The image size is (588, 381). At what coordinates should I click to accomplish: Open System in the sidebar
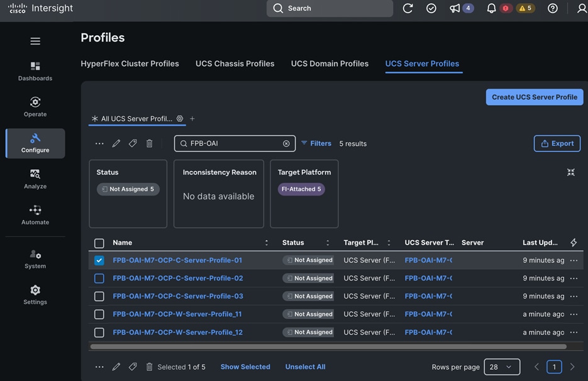(35, 259)
